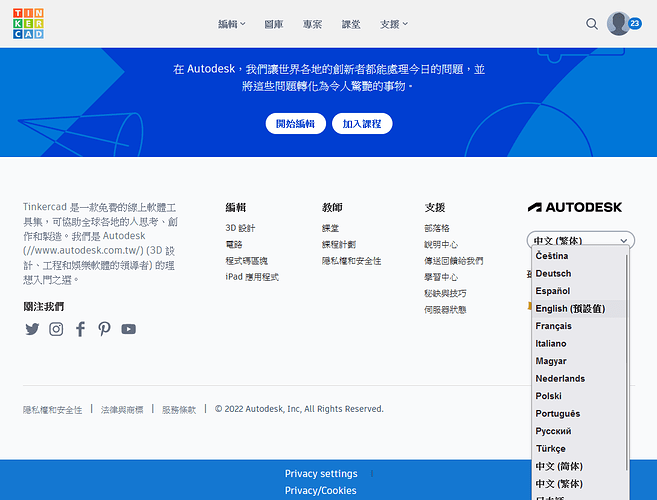Select Nederlands from the language list

pyautogui.click(x=579, y=378)
